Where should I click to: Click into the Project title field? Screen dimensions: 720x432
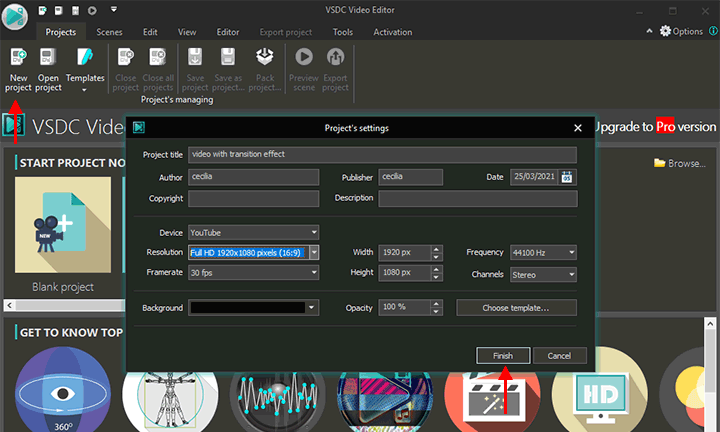382,155
